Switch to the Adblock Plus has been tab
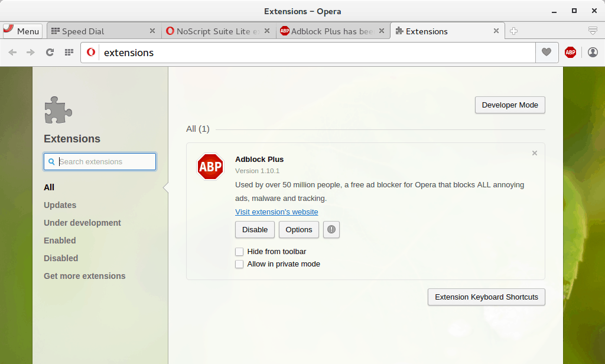605x364 pixels. (x=333, y=31)
